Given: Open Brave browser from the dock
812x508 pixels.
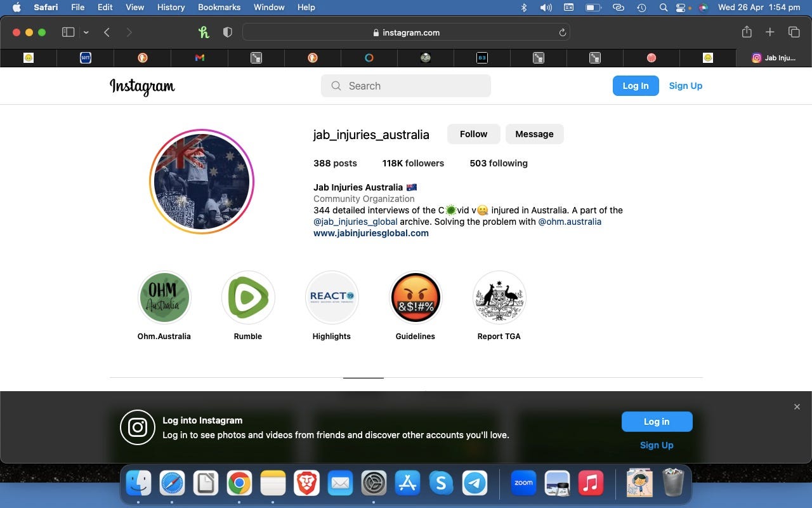Looking at the screenshot, I should pos(307,484).
